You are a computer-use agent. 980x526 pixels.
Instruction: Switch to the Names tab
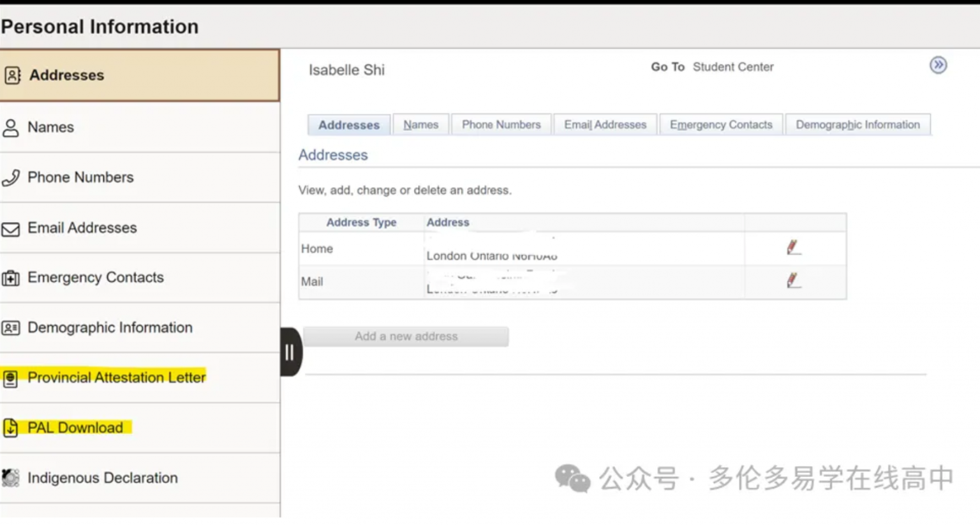[420, 124]
